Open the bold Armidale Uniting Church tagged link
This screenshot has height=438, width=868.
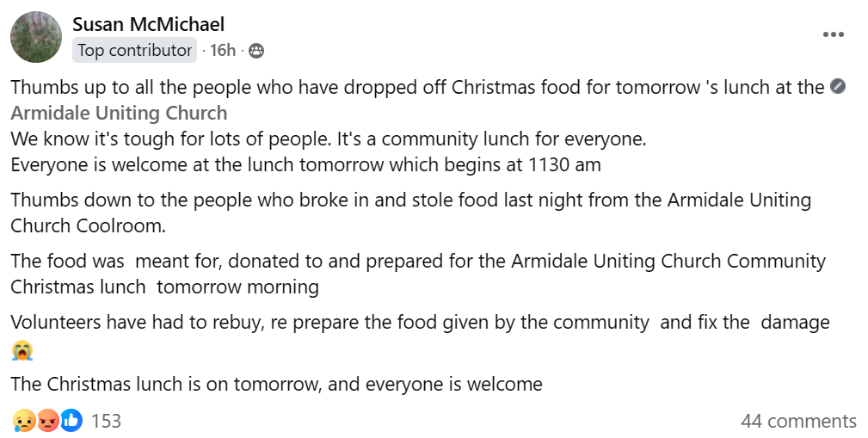[119, 113]
